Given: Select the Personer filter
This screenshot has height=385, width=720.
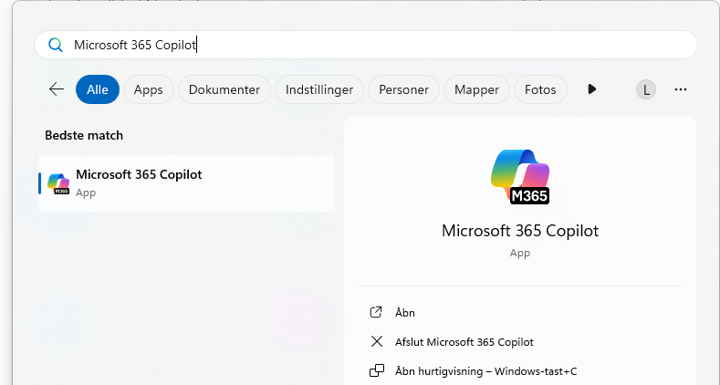Looking at the screenshot, I should (x=404, y=90).
